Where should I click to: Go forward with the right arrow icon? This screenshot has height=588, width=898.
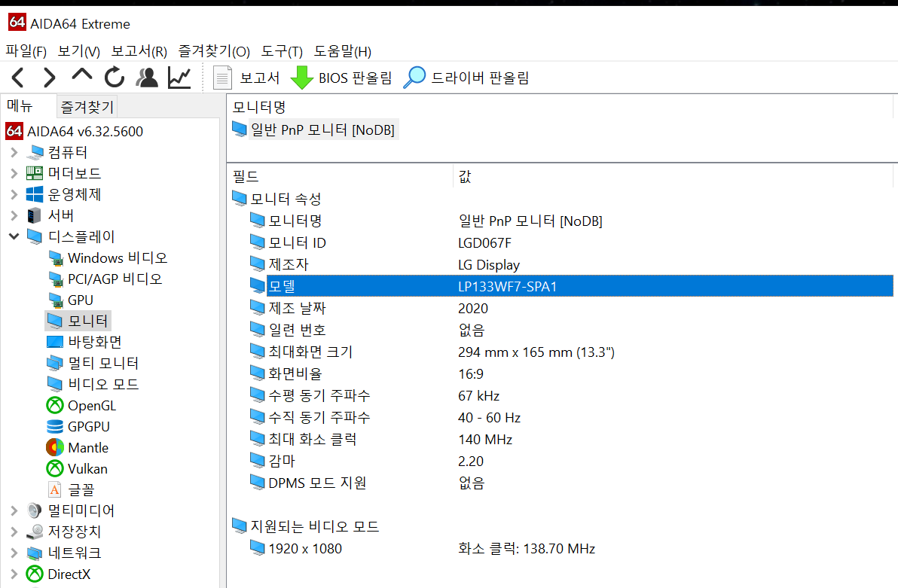50,78
